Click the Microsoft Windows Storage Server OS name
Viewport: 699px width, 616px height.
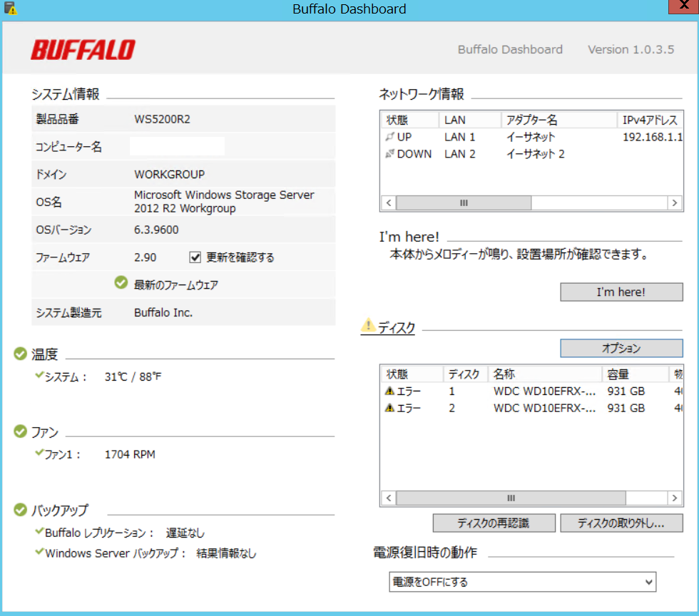[x=224, y=202]
